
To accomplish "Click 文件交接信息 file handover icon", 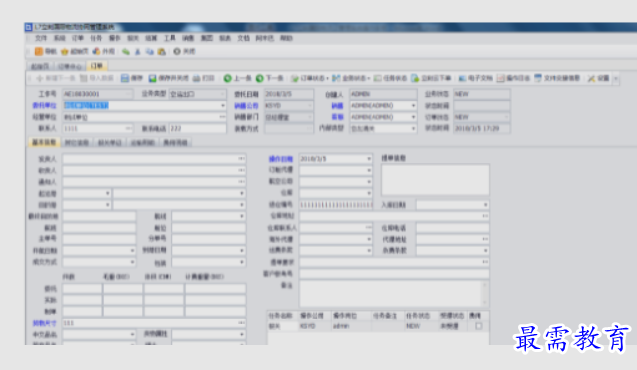I will pos(538,78).
